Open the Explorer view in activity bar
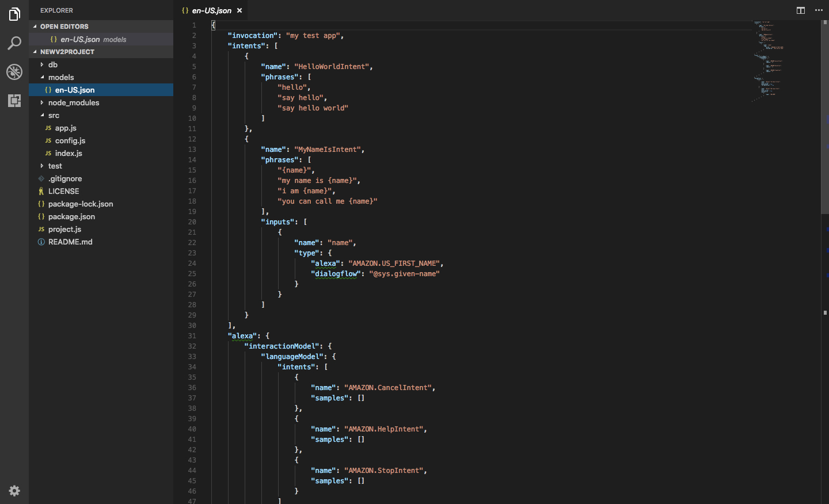The image size is (829, 504). click(x=14, y=14)
